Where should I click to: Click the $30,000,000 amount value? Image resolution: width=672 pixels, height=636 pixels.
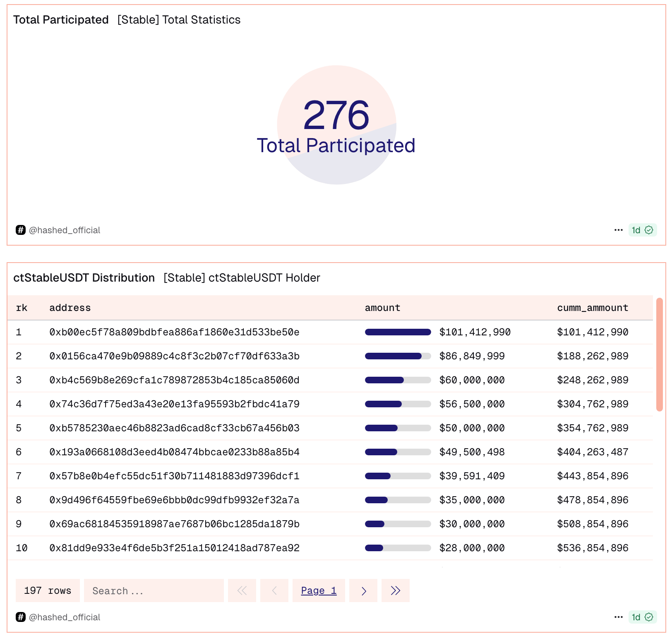(x=472, y=524)
